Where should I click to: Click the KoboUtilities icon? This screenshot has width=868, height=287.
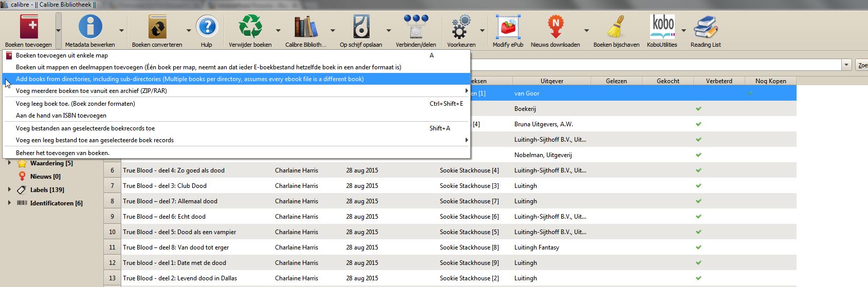(x=662, y=27)
